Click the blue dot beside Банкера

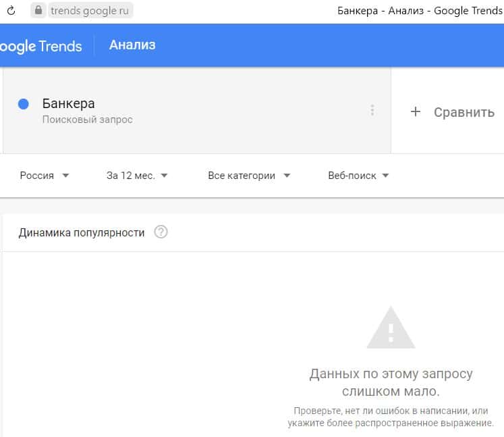tap(24, 104)
